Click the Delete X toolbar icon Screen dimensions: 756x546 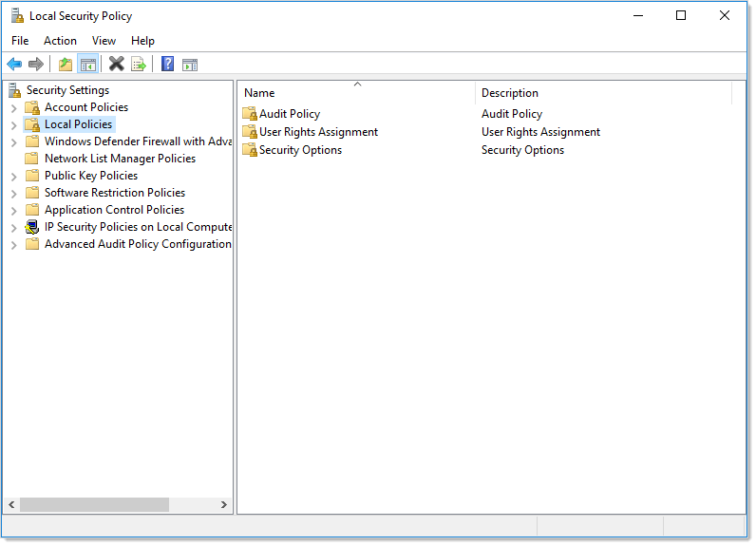click(x=116, y=64)
